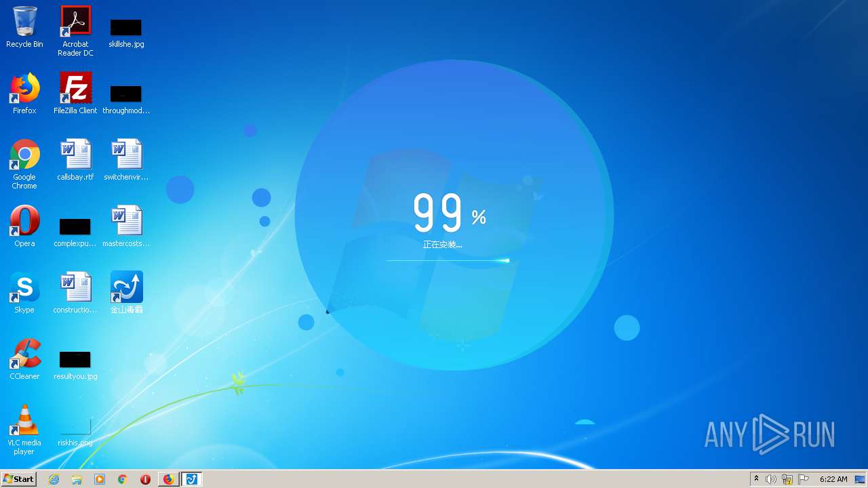Switch to the installer taskbar button
868x488 pixels.
click(x=192, y=479)
